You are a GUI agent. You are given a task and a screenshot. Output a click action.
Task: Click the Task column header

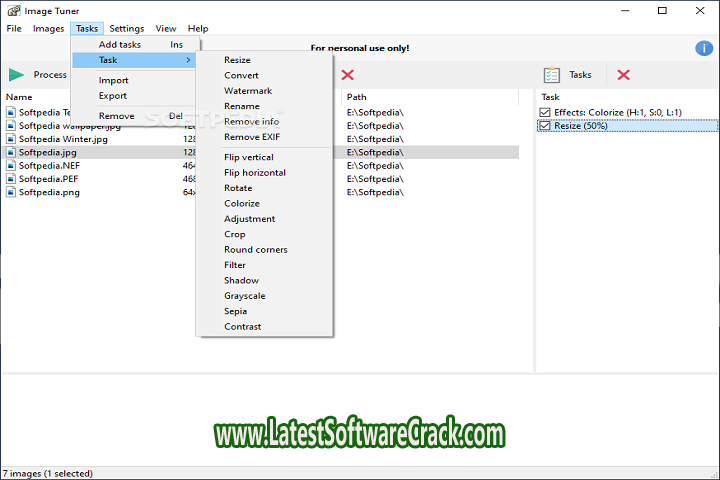point(550,97)
